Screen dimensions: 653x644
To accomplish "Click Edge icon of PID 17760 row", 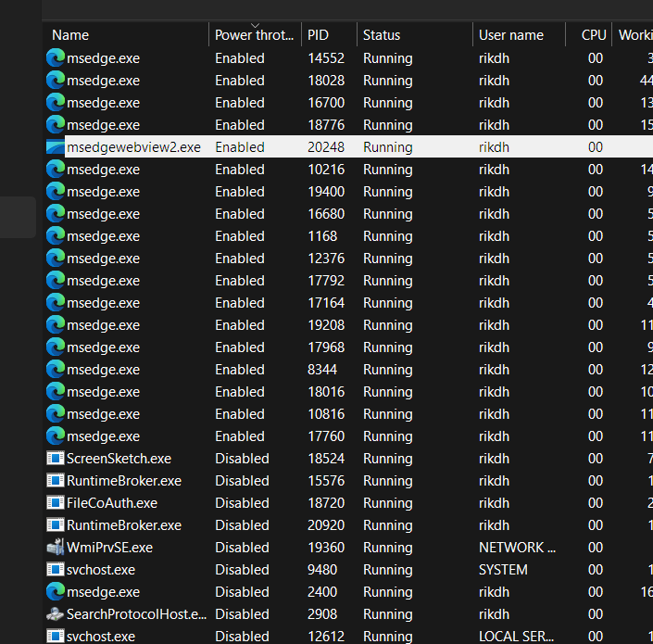I will point(56,436).
